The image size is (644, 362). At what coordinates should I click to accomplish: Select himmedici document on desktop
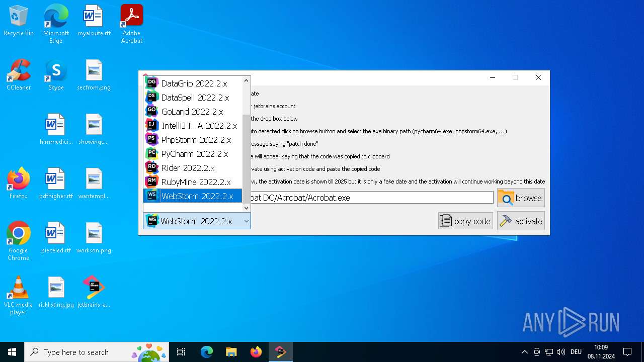56,130
